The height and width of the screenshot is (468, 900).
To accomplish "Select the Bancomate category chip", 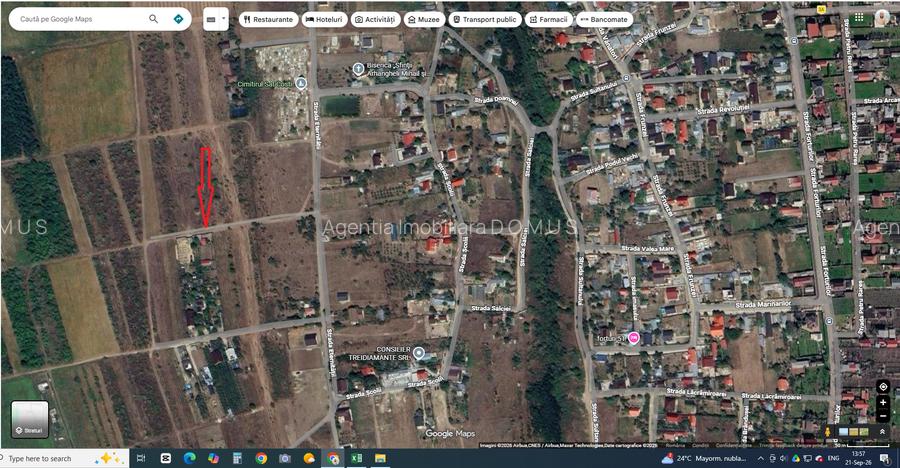I will [604, 20].
